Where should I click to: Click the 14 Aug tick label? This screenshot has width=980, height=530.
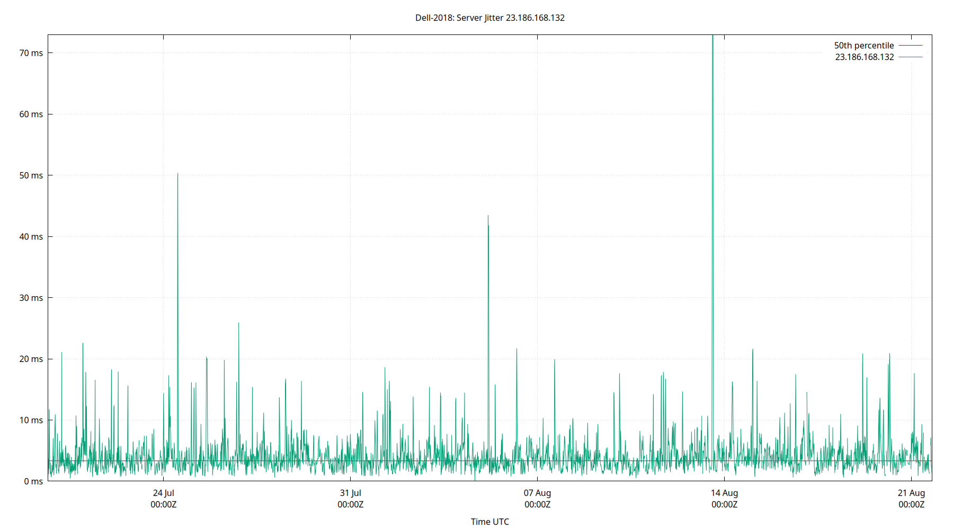click(x=725, y=493)
